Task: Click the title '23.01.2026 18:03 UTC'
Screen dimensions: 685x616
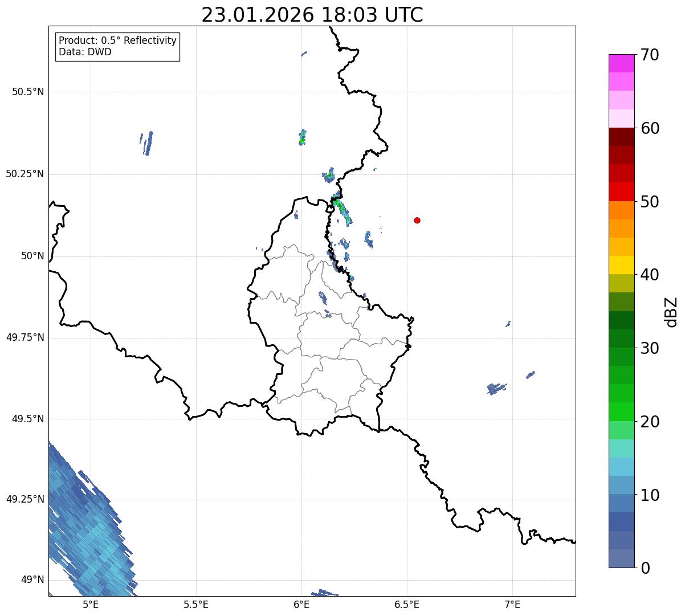Action: point(312,14)
